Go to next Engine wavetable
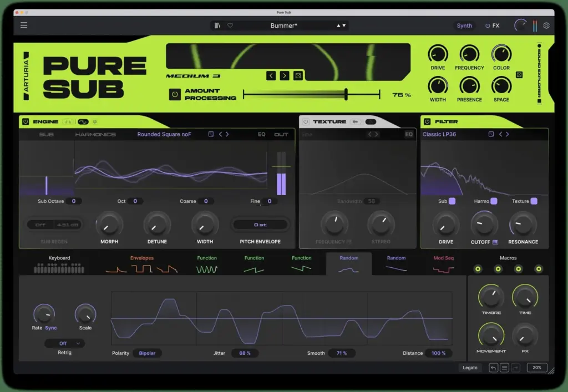The image size is (568, 392). click(x=227, y=134)
